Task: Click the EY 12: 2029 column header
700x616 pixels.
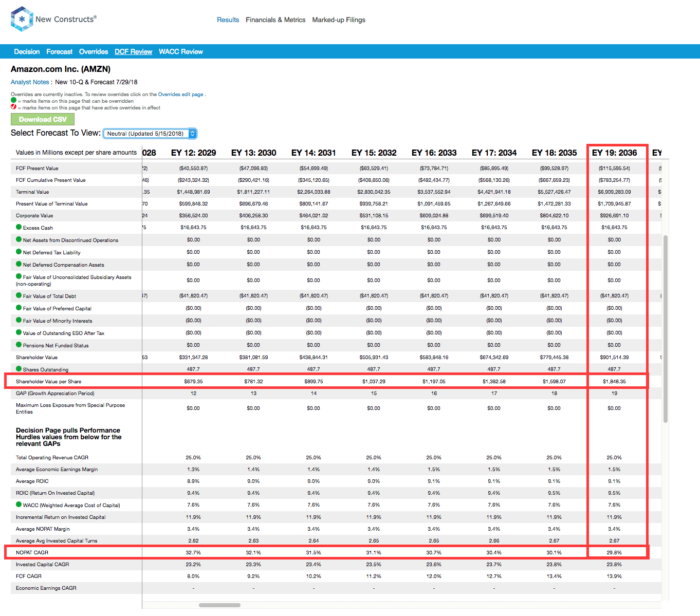Action: 193,153
